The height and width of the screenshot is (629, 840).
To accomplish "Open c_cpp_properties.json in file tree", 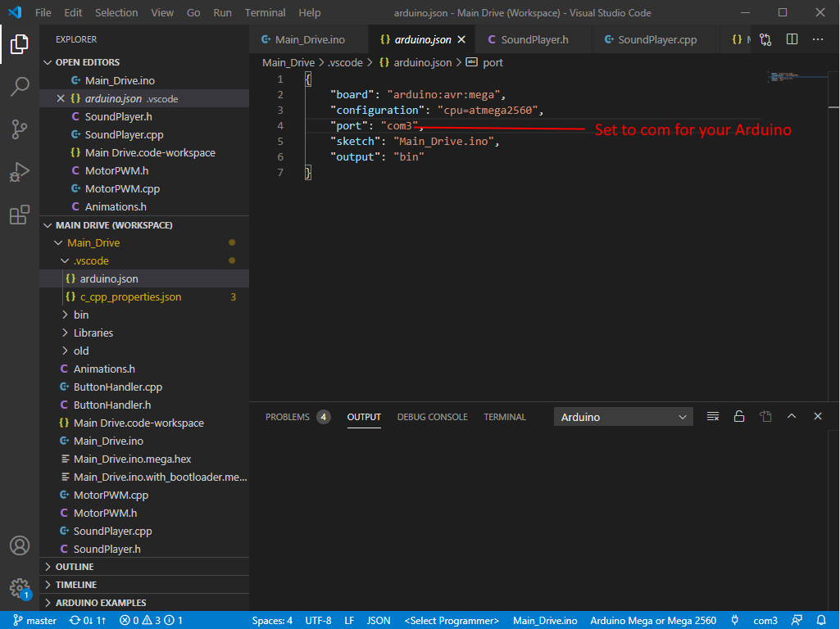I will 144,296.
